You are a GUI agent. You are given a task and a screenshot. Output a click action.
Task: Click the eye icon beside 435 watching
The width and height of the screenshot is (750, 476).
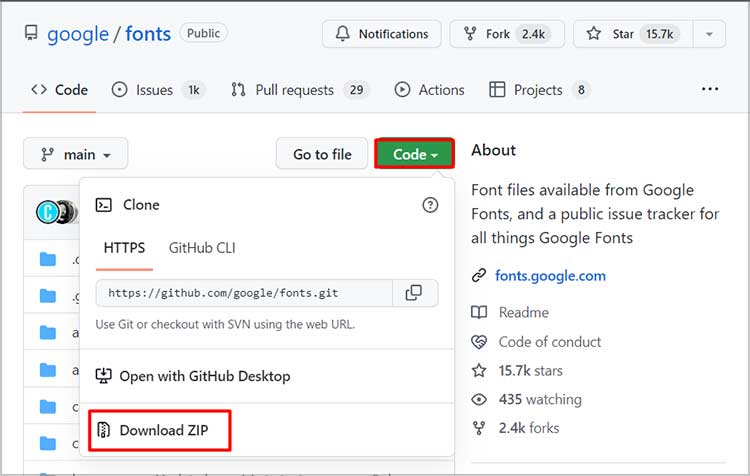click(x=479, y=399)
